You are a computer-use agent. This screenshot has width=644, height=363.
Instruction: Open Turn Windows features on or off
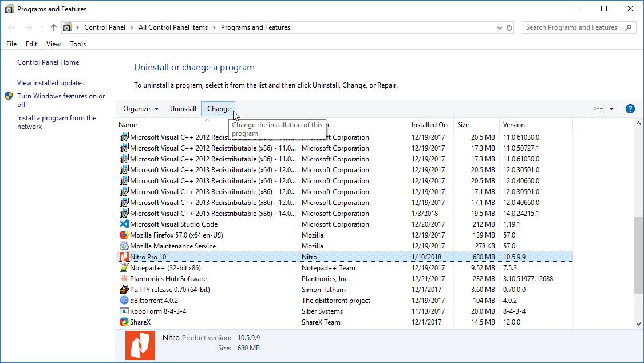(x=61, y=100)
